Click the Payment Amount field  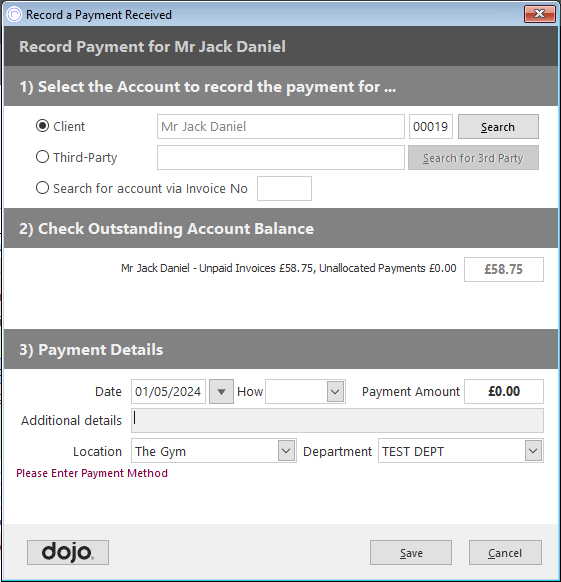pyautogui.click(x=504, y=391)
